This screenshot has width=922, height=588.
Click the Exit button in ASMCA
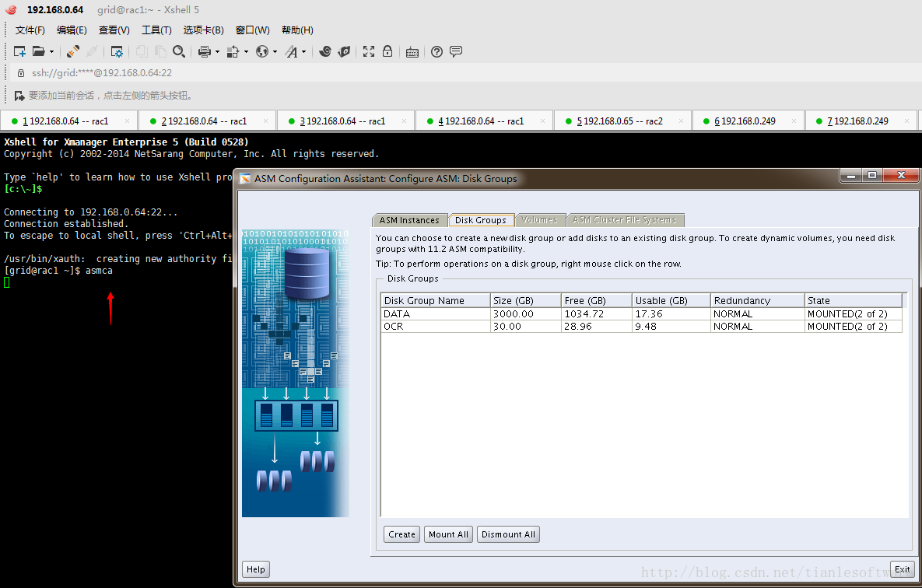click(x=903, y=569)
